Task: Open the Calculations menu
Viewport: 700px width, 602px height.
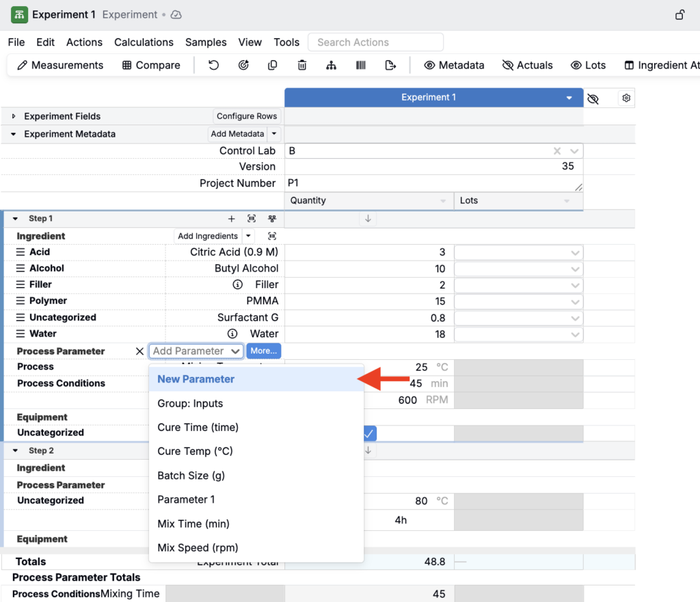Action: click(x=144, y=42)
